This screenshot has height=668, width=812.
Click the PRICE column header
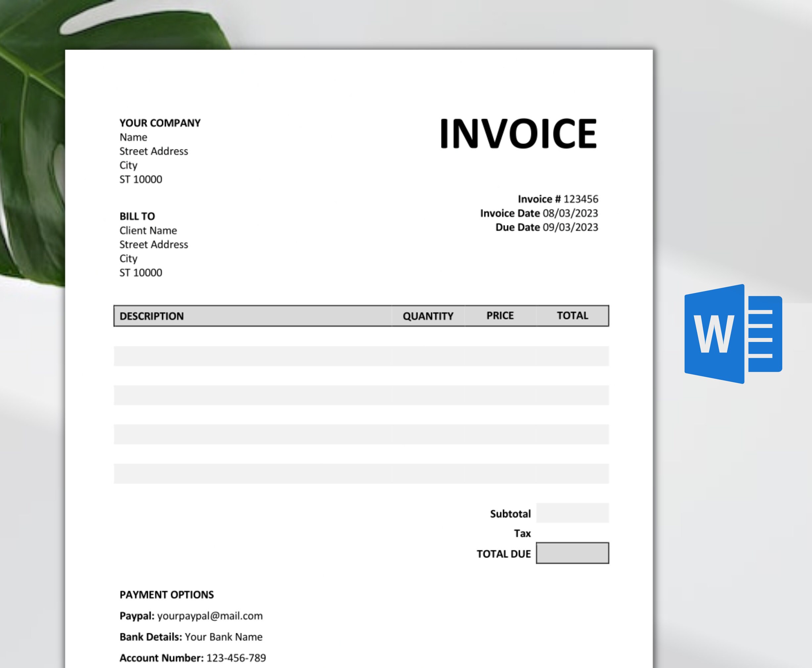500,315
